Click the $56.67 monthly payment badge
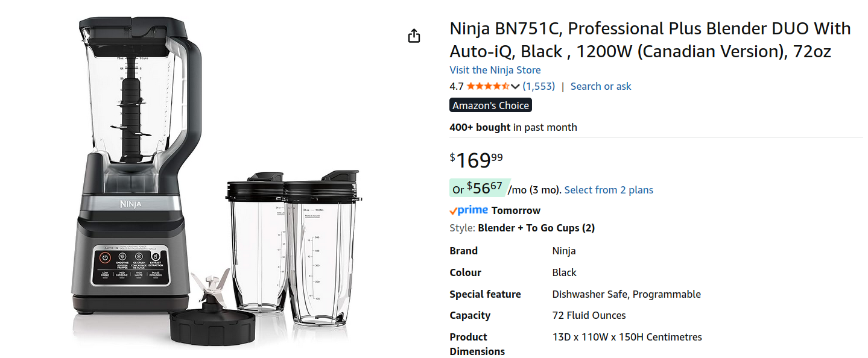 (x=480, y=189)
